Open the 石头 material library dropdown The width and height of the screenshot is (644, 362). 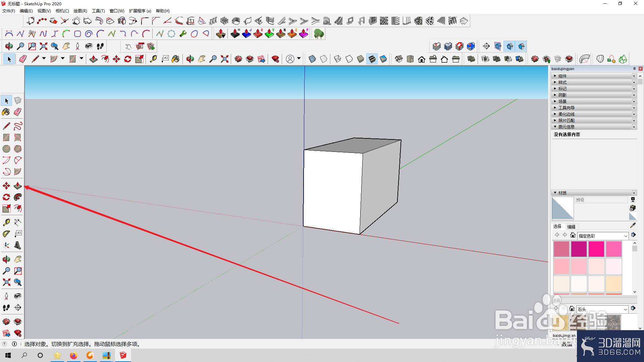(x=602, y=309)
